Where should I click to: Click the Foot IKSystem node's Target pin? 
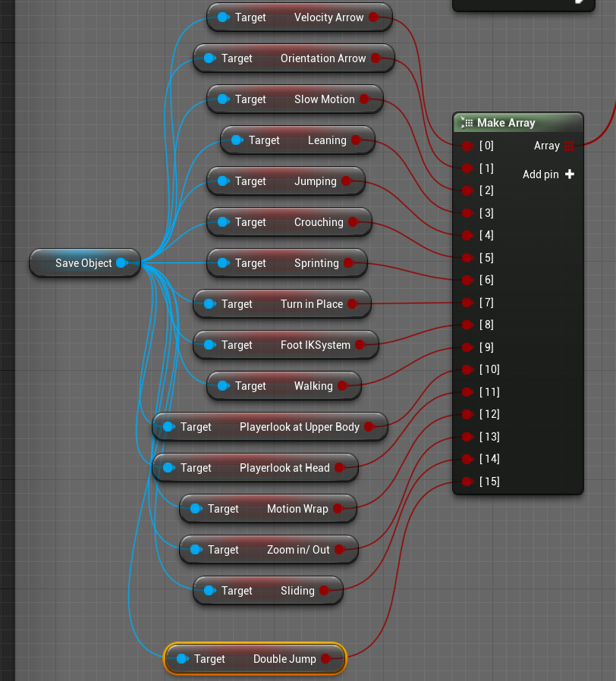[209, 345]
